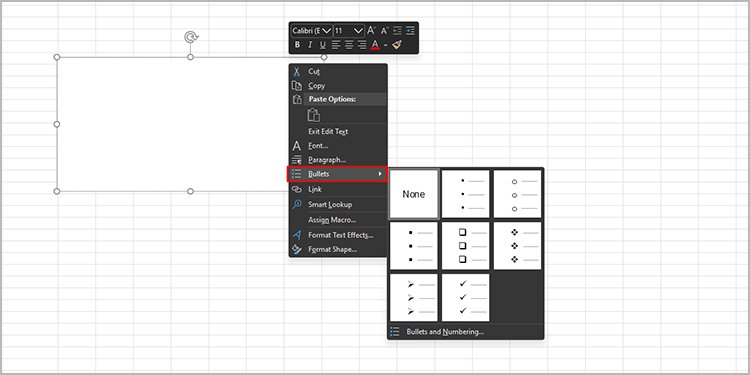Click the Format Painter brush icon

tap(397, 45)
